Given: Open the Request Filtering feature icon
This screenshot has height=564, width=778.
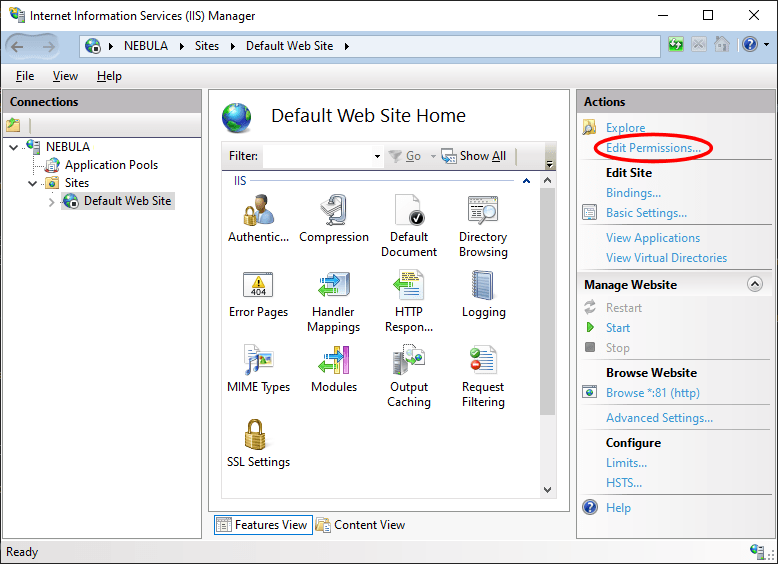Looking at the screenshot, I should pos(483,360).
